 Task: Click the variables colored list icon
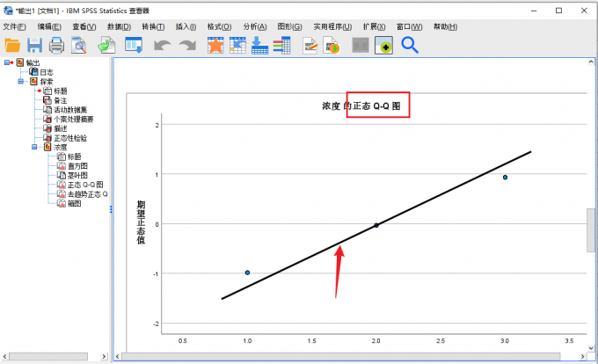281,46
